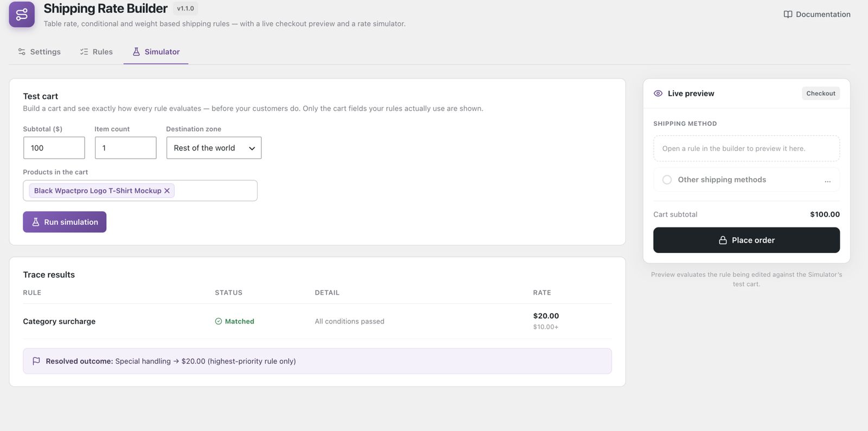This screenshot has height=431, width=868.
Task: Click the $10.00+ sub-rate text
Action: (546, 327)
